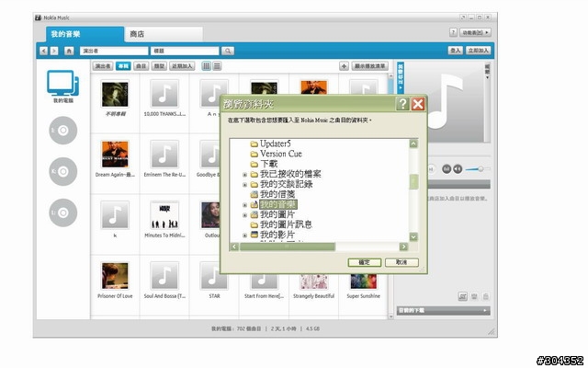Open Strangely Beautiful album
The image size is (588, 368).
(313, 282)
